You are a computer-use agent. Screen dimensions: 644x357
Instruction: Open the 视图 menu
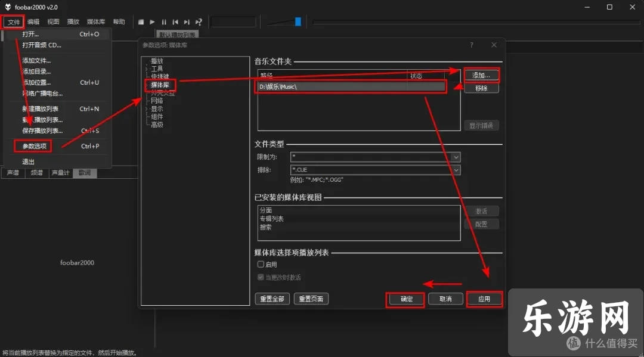54,21
